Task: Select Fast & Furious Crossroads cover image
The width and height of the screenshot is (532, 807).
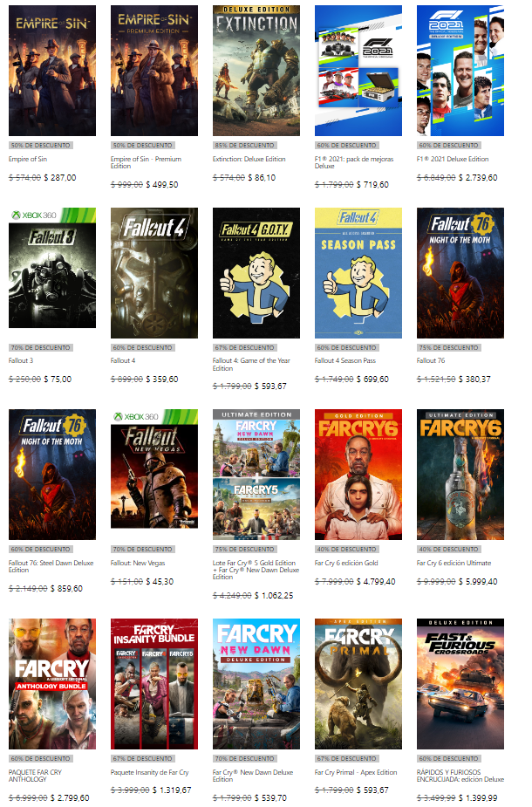Action: tap(460, 684)
